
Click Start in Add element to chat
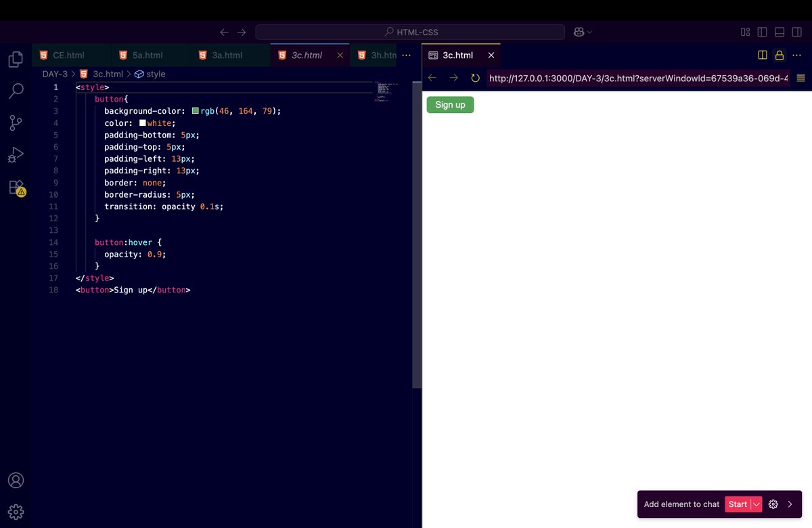point(738,504)
